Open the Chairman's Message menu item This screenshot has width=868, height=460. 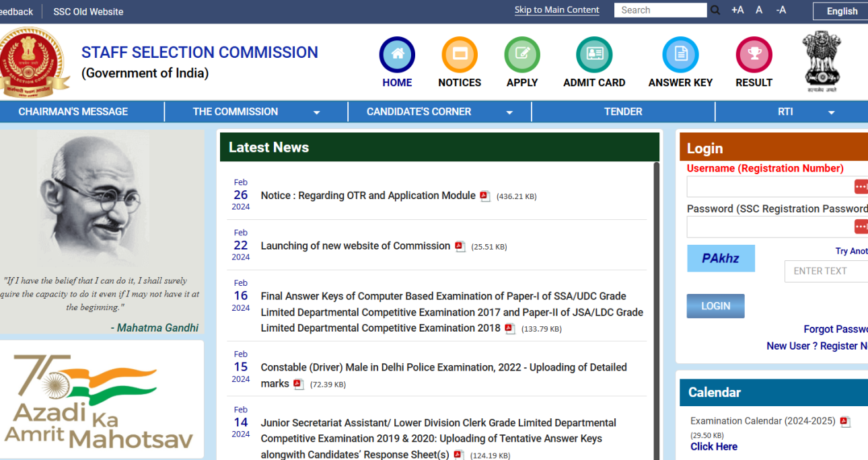(73, 112)
